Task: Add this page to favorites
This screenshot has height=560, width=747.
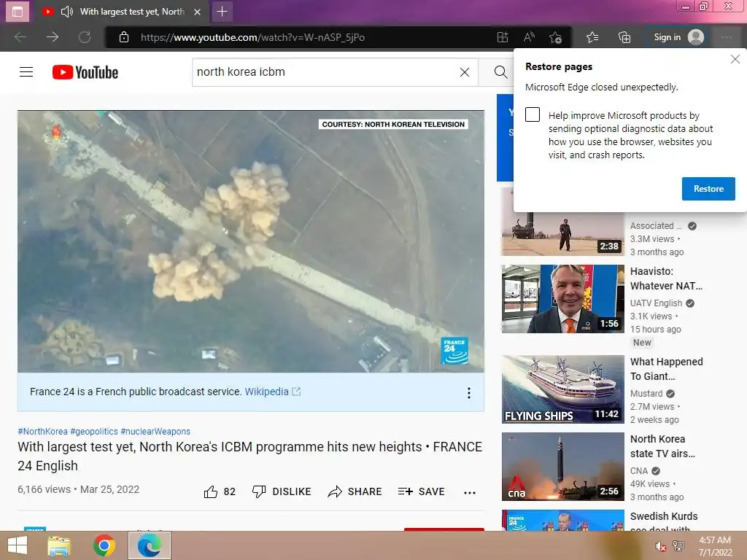Action: tap(555, 37)
